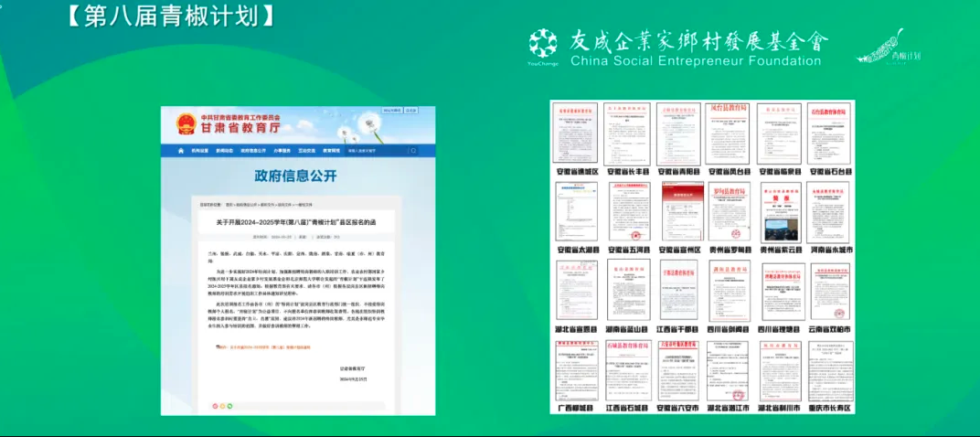Open the 安徽省长丰县 document thumbnail

pyautogui.click(x=627, y=133)
